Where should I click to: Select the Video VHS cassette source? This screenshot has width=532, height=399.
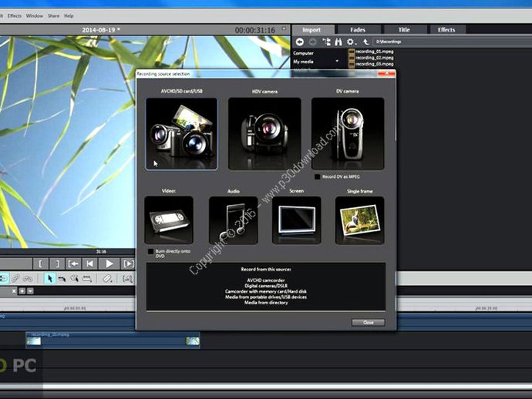pyautogui.click(x=169, y=220)
